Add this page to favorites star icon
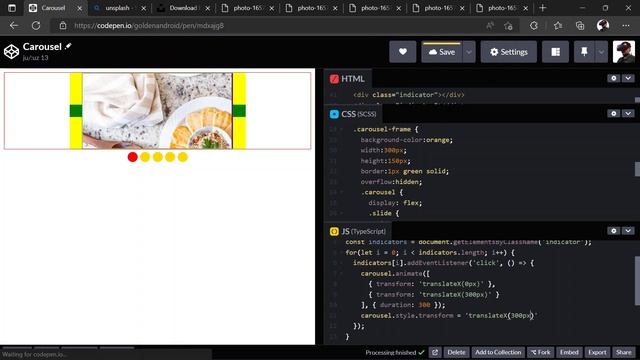The width and height of the screenshot is (640, 360). pyautogui.click(x=508, y=25)
